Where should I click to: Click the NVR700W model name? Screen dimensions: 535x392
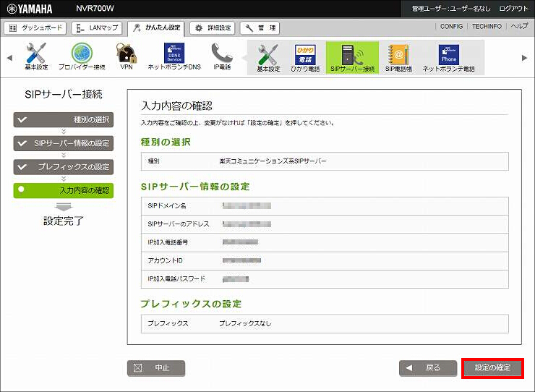click(95, 9)
